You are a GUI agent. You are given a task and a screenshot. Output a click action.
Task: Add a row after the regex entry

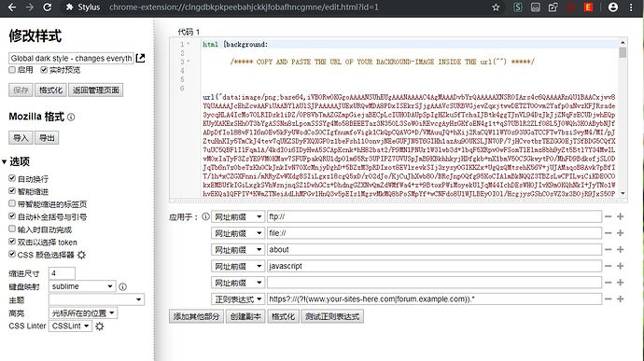620,299
